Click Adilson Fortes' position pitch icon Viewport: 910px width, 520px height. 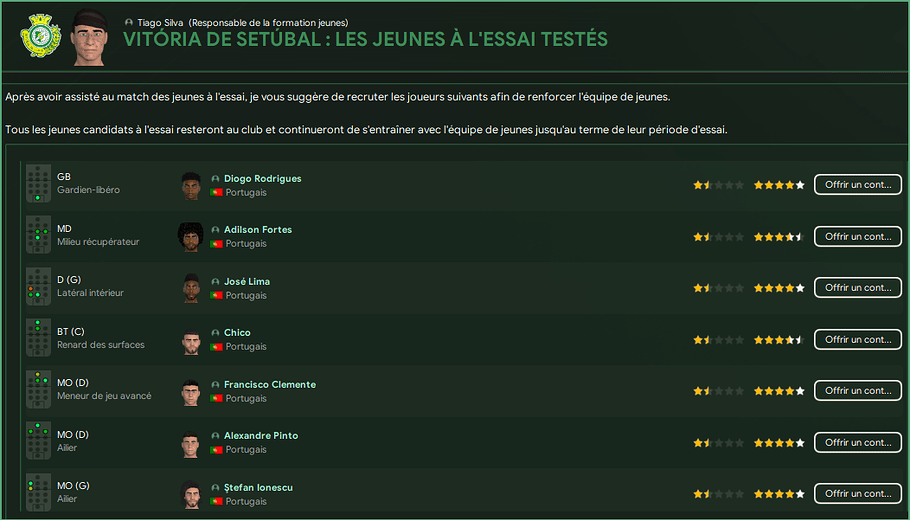(x=38, y=236)
